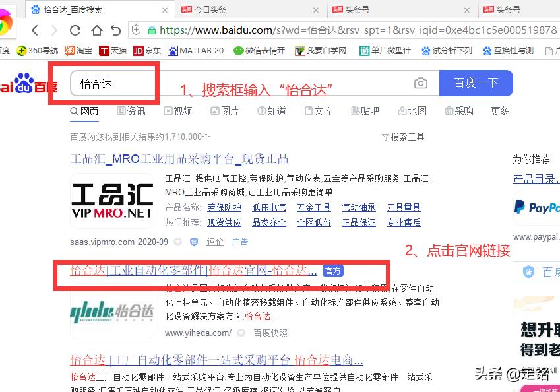560x392 pixels.
Task: Open the 互换性与测 bookmark
Action: tap(508, 51)
